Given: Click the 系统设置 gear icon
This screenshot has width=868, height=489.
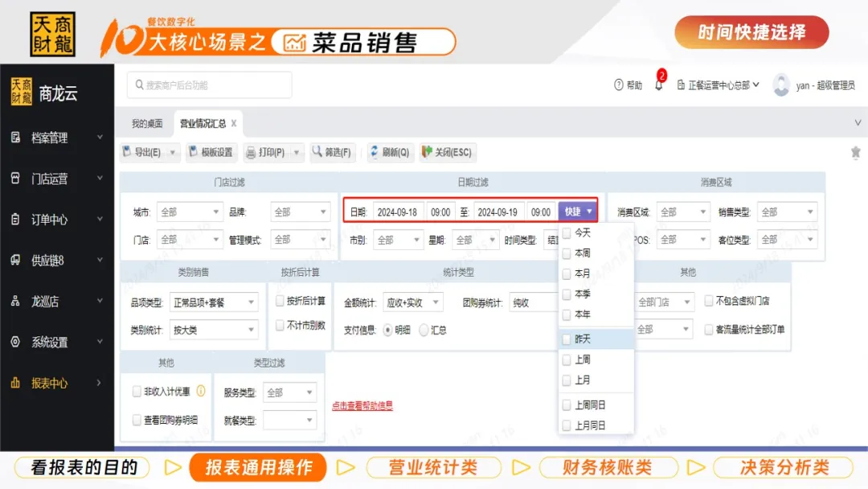Looking at the screenshot, I should click(15, 342).
